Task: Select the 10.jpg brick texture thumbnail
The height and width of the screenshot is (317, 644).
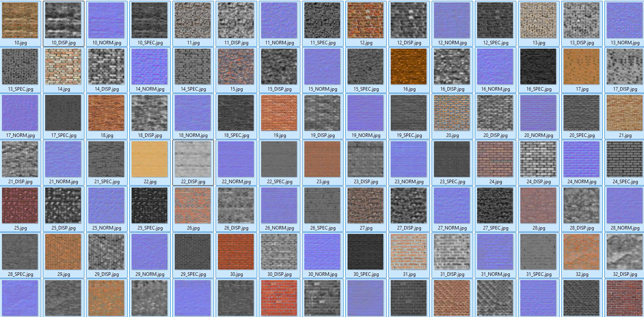Action: pos(20,21)
